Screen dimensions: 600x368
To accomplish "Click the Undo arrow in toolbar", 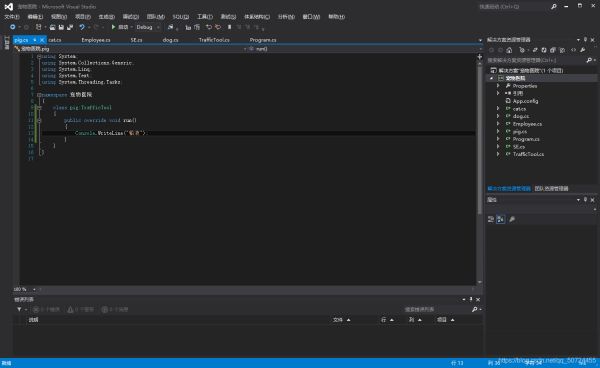I will (82, 27).
